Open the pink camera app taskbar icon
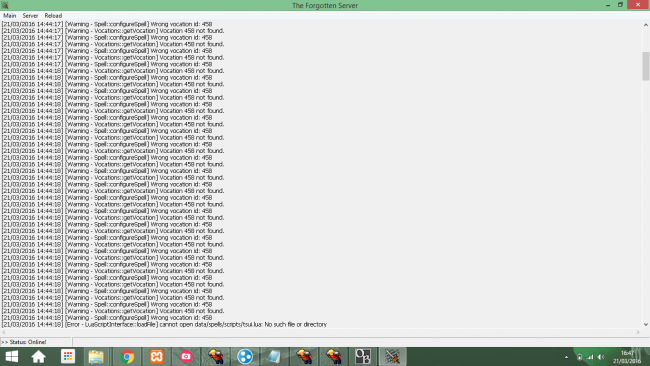Viewport: 650px width, 366px height. click(186, 356)
